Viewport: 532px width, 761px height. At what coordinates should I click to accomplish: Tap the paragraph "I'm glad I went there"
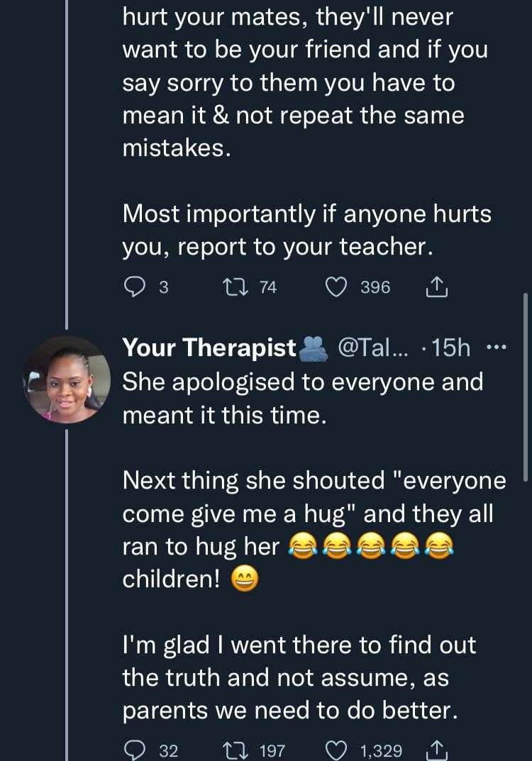tap(299, 678)
